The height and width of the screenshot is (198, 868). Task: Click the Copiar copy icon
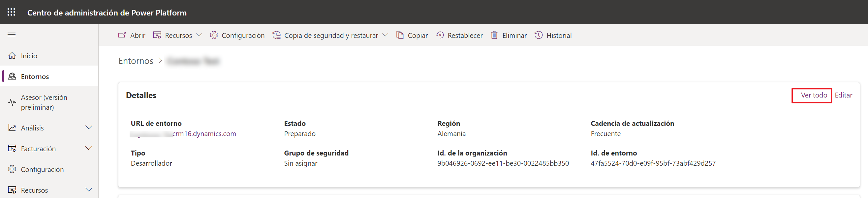(x=400, y=35)
